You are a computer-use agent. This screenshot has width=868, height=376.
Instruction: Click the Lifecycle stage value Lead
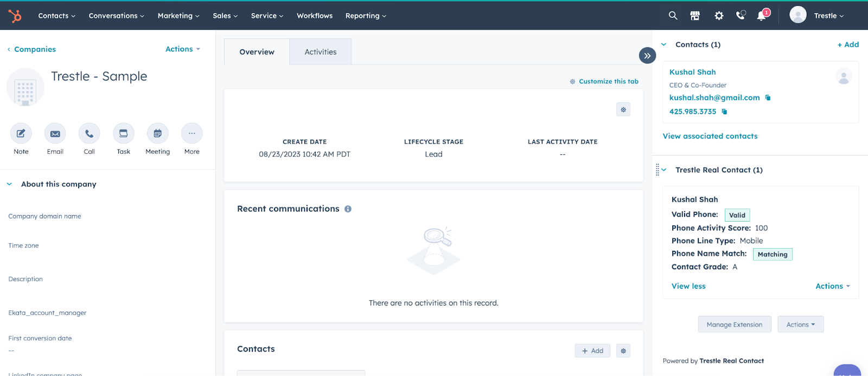click(433, 154)
